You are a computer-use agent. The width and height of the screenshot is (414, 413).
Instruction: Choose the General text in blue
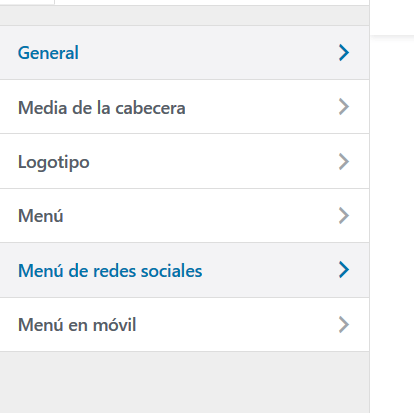coord(48,53)
